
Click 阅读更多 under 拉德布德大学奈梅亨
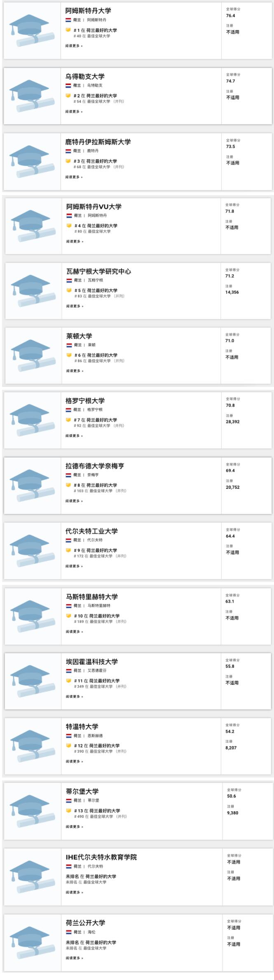74,501
